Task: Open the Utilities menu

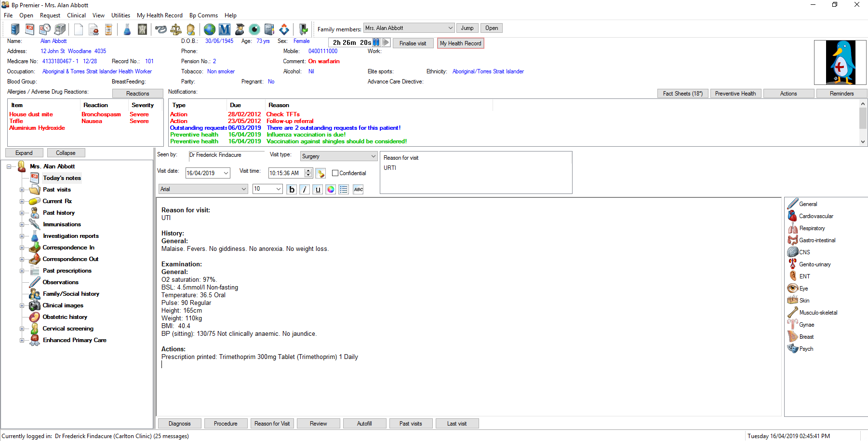Action: [x=120, y=15]
